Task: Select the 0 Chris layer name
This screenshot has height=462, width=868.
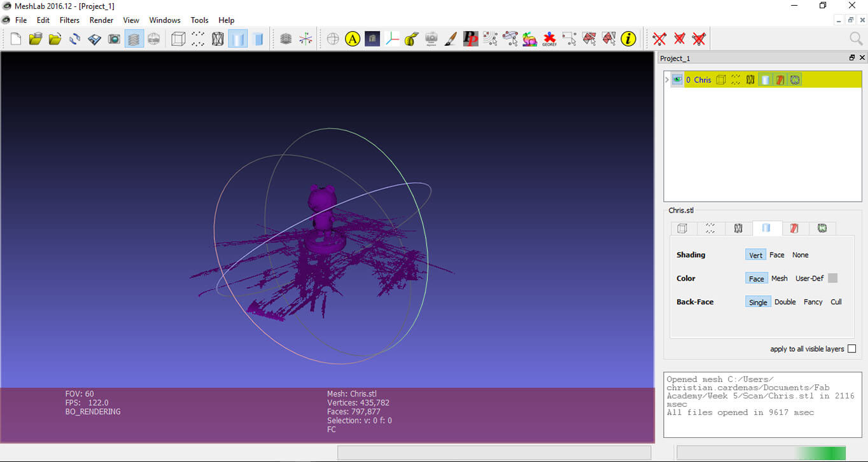Action: coord(699,80)
